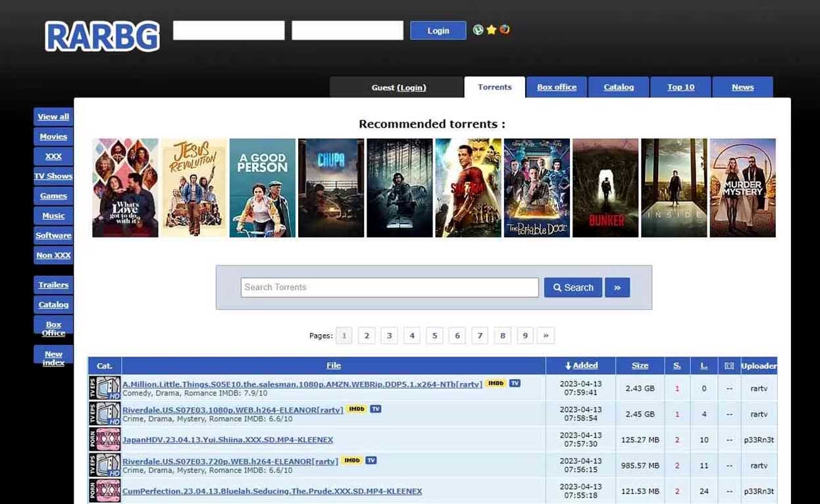Click the 2.43 GB size cell
This screenshot has width=820, height=504.
tap(640, 388)
